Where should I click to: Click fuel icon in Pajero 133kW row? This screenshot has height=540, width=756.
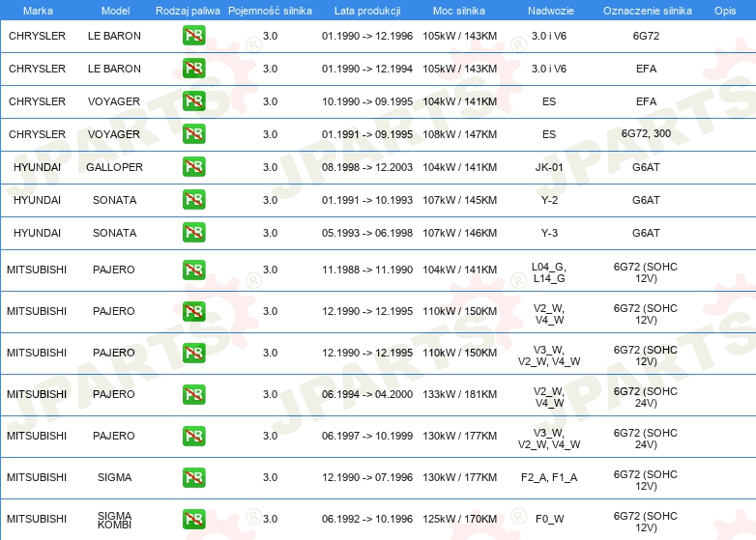pyautogui.click(x=193, y=394)
